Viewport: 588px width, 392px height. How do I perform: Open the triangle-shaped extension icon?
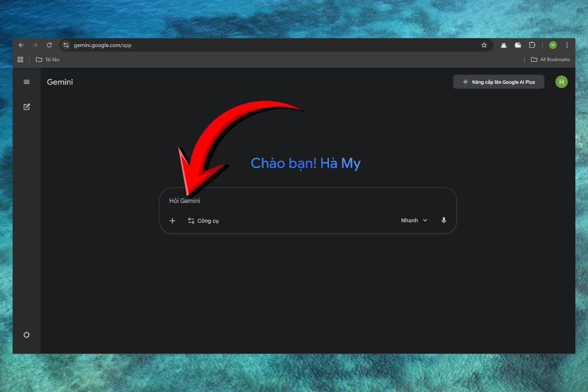click(503, 45)
